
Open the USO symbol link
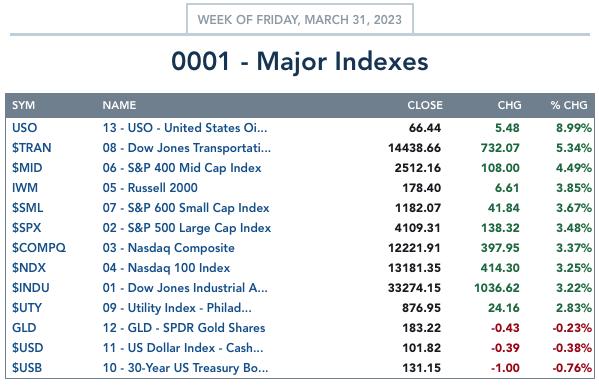pyautogui.click(x=24, y=128)
